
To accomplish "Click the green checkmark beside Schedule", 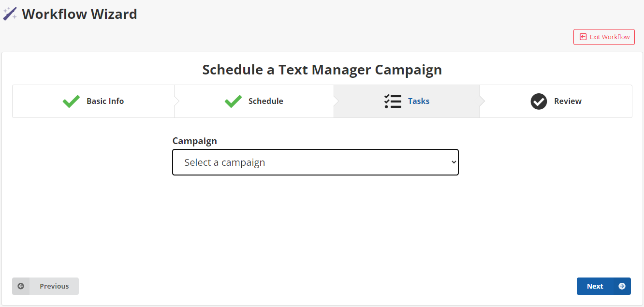I will coord(233,101).
